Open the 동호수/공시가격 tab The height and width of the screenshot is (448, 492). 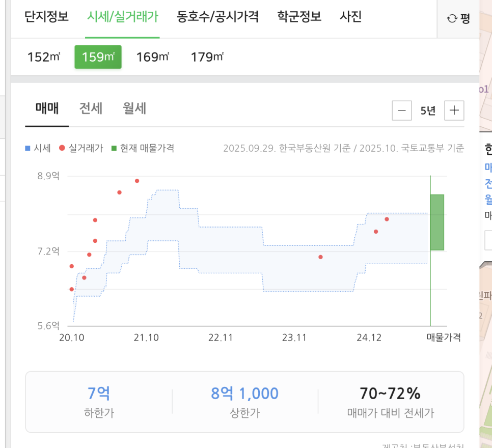pyautogui.click(x=217, y=17)
